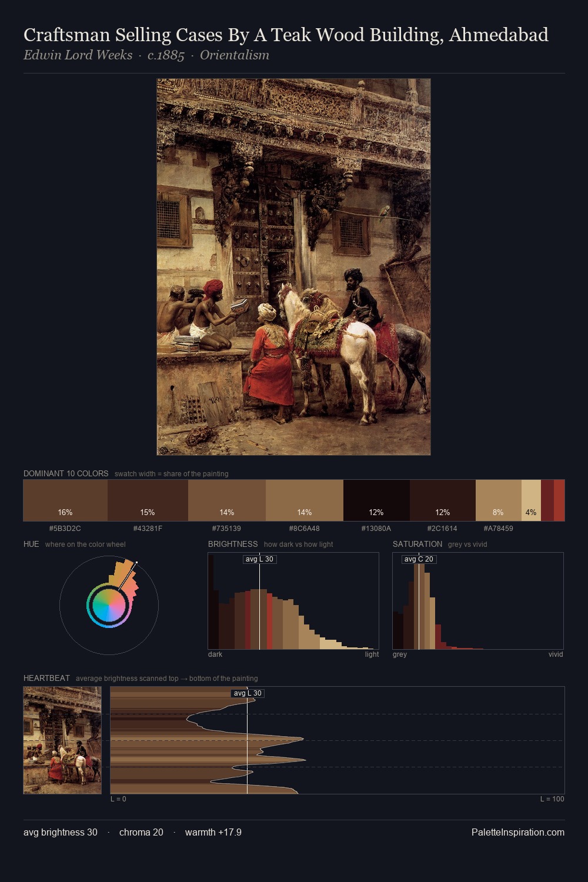Click the avg C 20 marker label
The height and width of the screenshot is (882, 588).
pos(419,559)
